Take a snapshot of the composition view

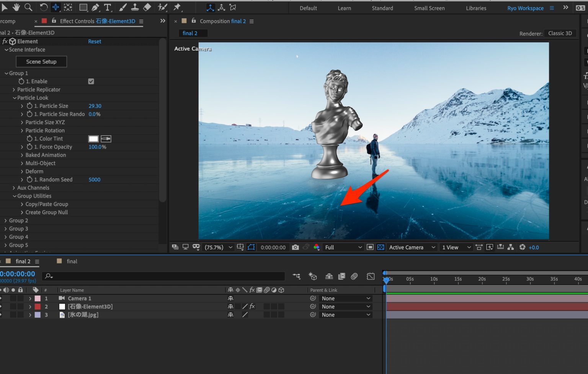pyautogui.click(x=295, y=247)
